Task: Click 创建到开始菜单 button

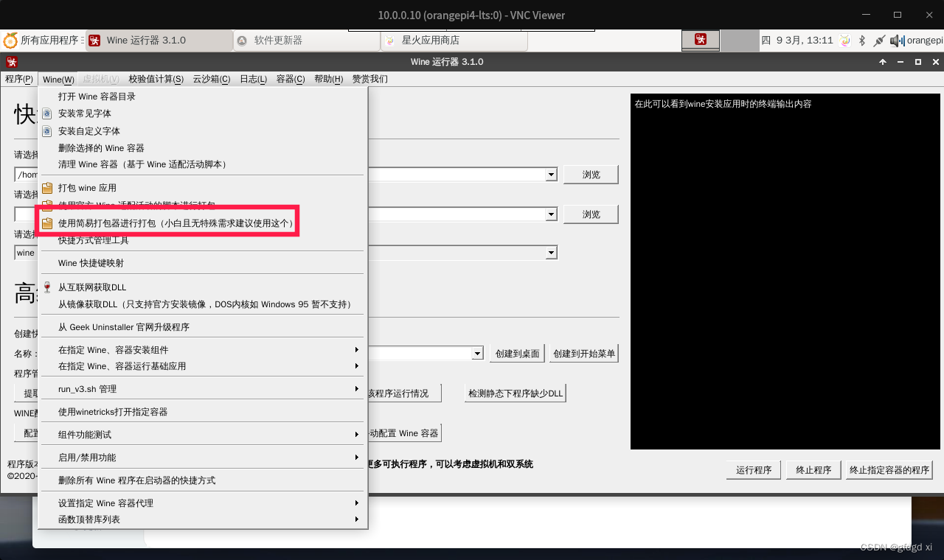Action: pyautogui.click(x=584, y=354)
